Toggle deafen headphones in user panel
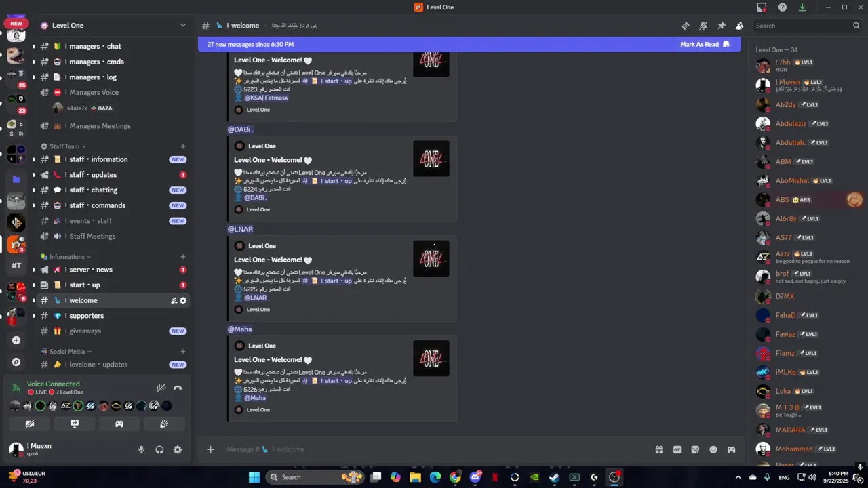The height and width of the screenshot is (488, 868). click(159, 449)
